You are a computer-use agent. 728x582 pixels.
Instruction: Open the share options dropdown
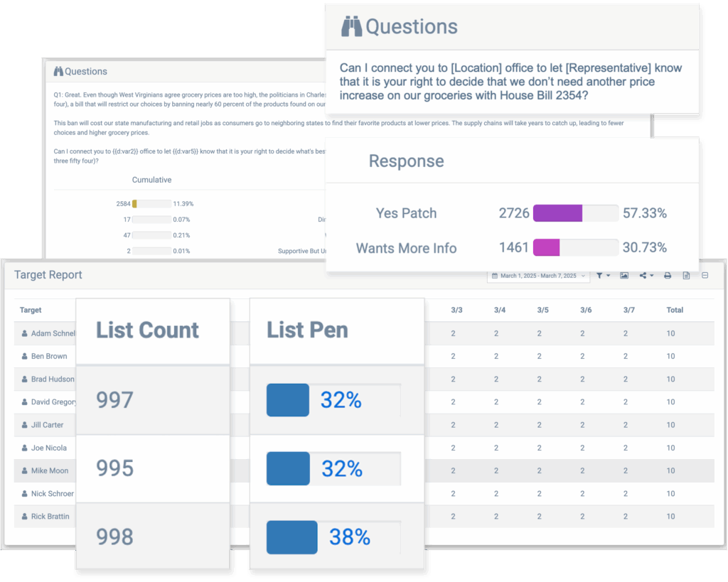[x=646, y=276]
